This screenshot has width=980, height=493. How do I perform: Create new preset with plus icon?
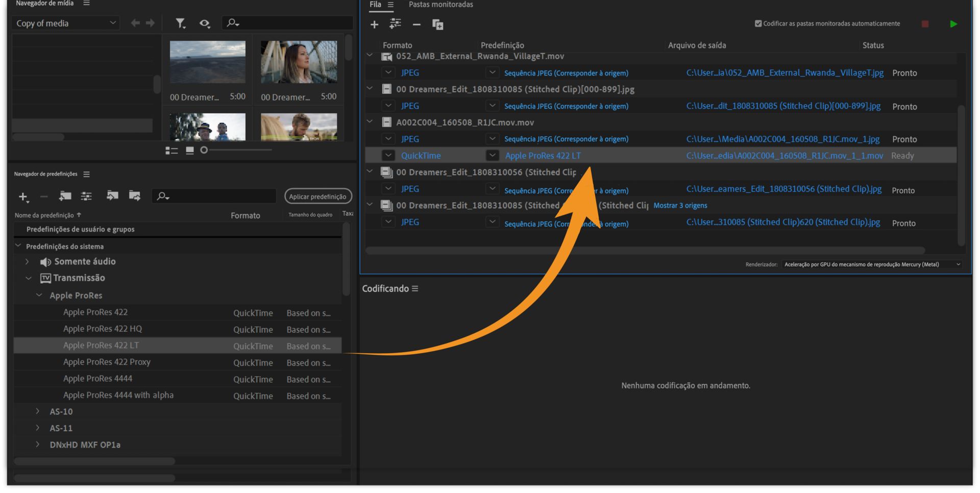(x=23, y=196)
